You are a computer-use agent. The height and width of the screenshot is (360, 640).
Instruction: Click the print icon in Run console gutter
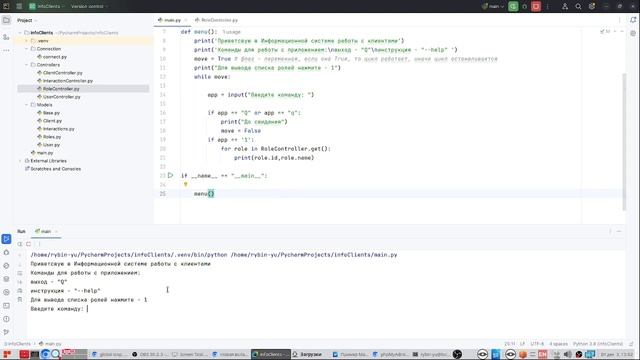click(x=20, y=291)
